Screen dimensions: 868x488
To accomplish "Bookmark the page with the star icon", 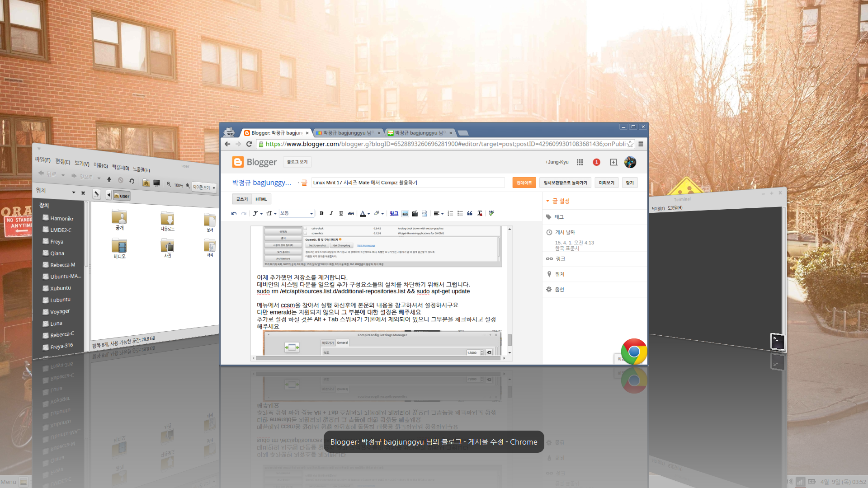I will pyautogui.click(x=630, y=144).
